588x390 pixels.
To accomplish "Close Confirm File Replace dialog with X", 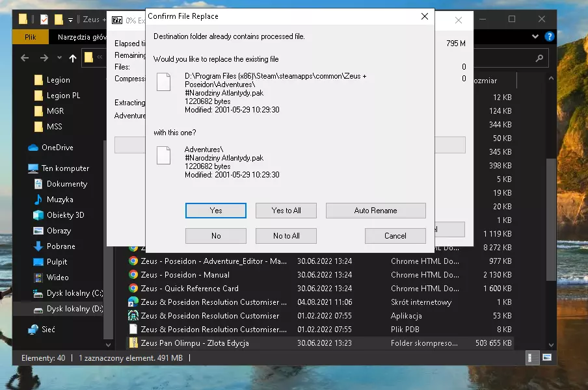I will (x=425, y=16).
